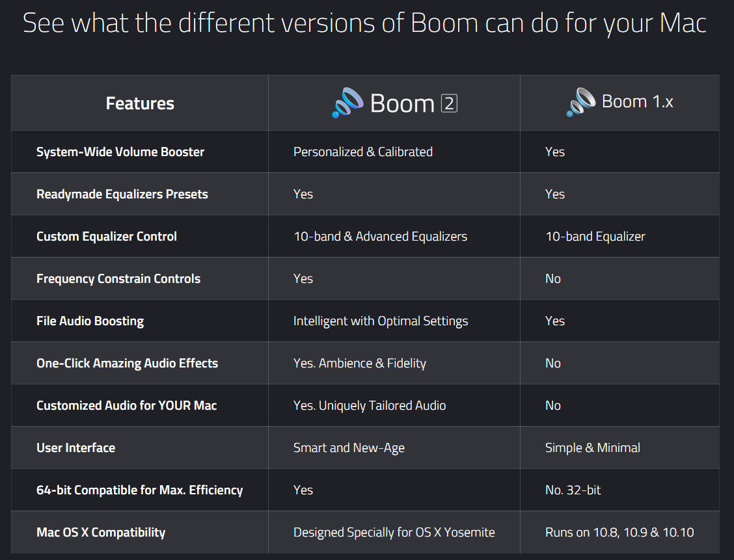The image size is (734, 560).
Task: Click the File Audio Boosting label
Action: [90, 321]
